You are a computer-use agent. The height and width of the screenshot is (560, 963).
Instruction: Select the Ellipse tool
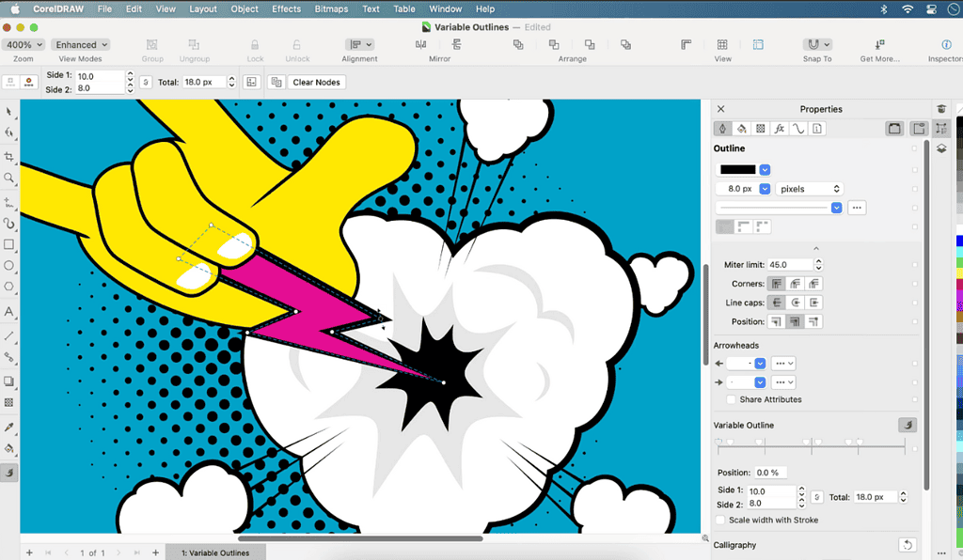point(9,266)
